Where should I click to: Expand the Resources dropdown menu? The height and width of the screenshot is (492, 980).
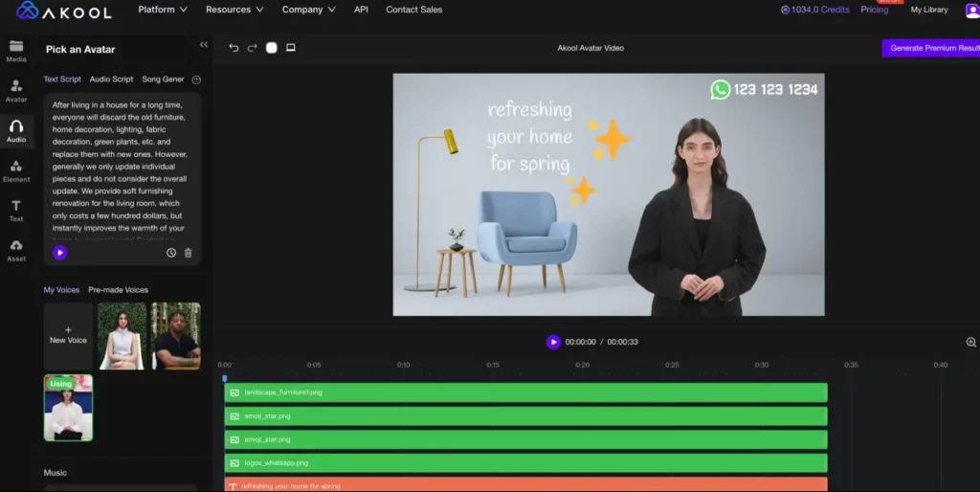pos(234,10)
